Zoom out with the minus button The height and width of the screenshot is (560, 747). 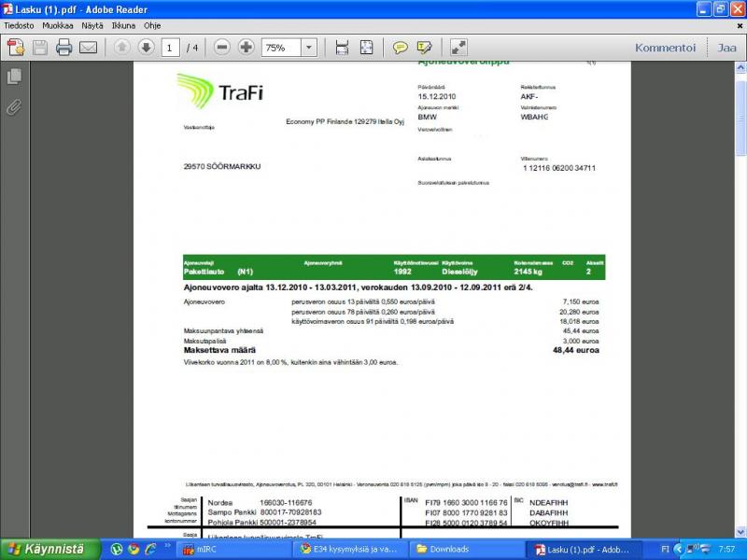point(221,48)
